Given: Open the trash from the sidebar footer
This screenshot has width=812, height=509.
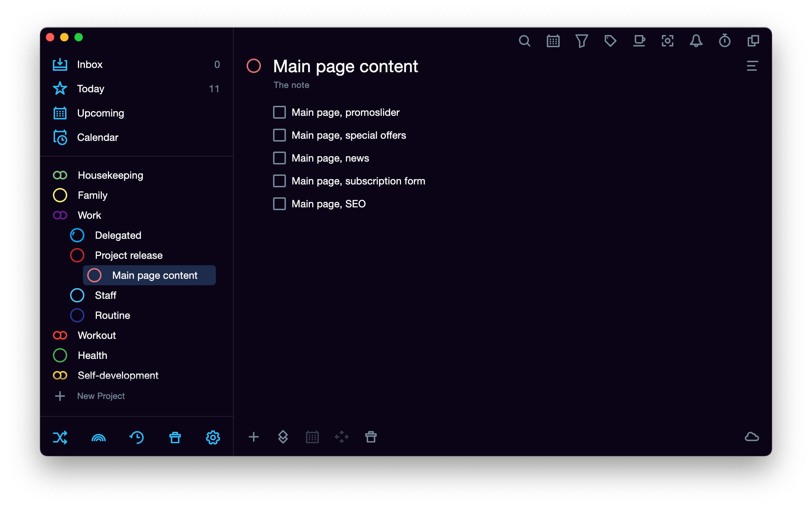Looking at the screenshot, I should coord(175,437).
